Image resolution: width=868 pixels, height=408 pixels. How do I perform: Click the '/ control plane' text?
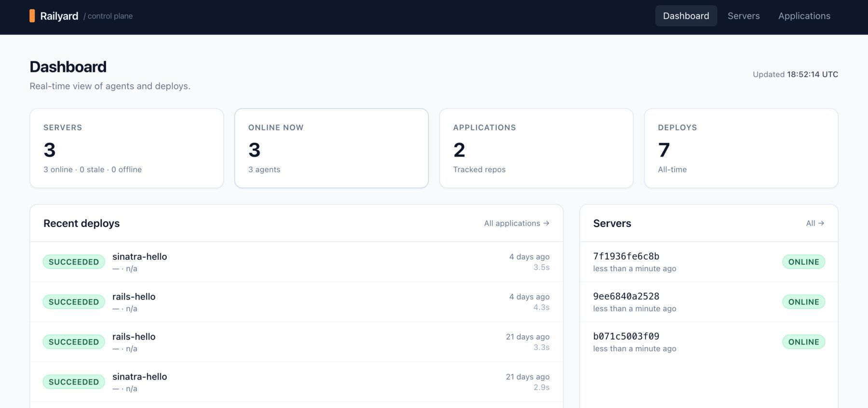108,16
